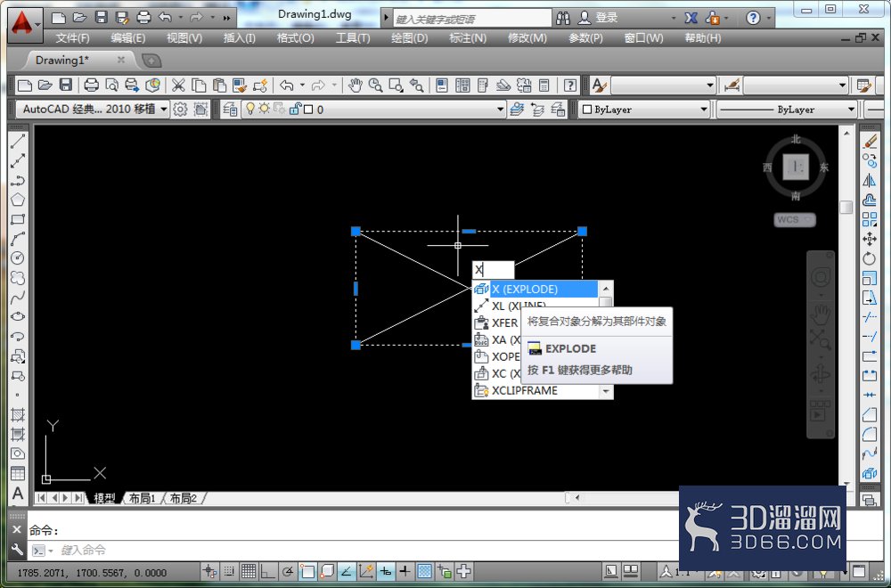This screenshot has width=891, height=588.
Task: Toggle Ortho Mode in status bar
Action: (x=267, y=571)
